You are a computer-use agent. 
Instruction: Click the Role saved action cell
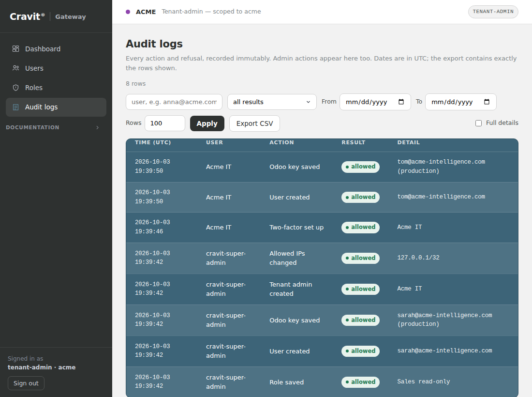287,382
